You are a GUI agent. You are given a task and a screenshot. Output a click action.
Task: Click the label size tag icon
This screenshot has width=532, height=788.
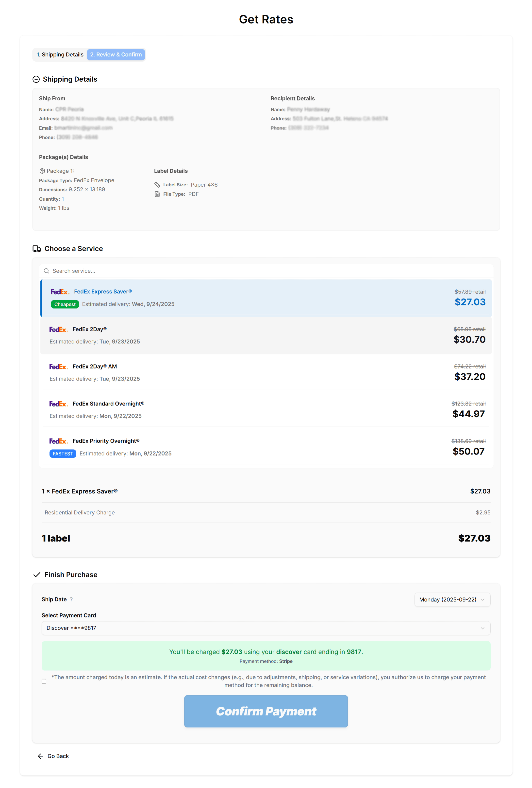click(157, 185)
